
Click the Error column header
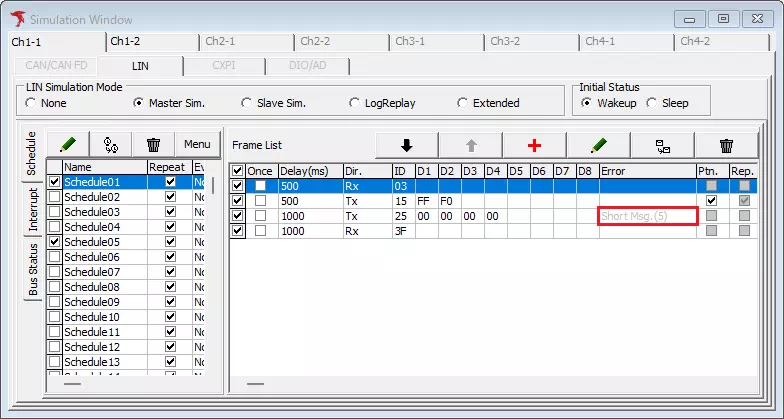click(x=648, y=171)
